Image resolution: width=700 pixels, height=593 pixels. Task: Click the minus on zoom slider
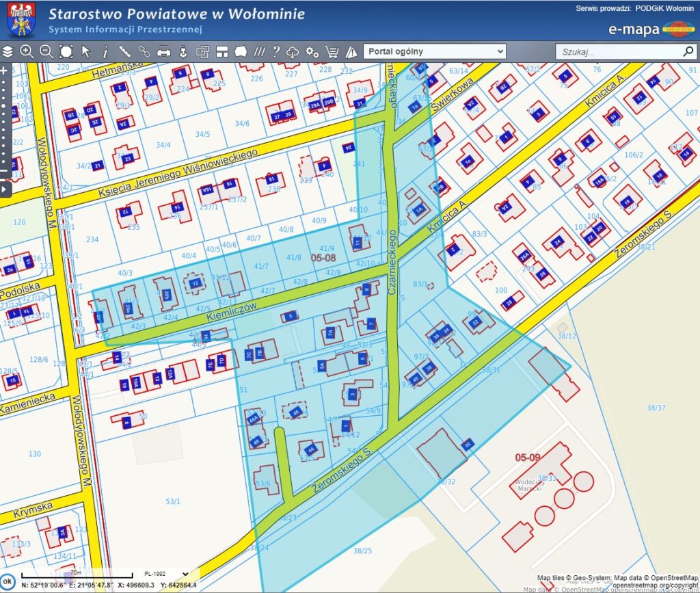tap(4, 170)
